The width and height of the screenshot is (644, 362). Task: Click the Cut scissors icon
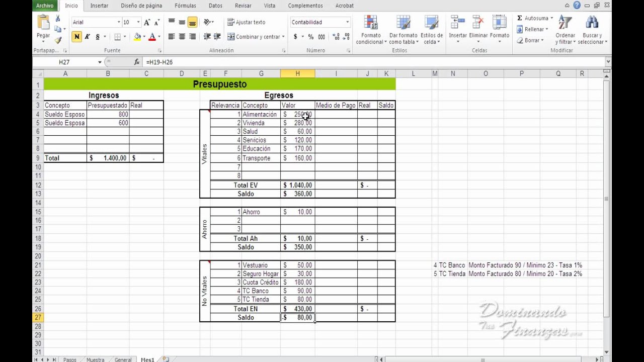point(58,19)
